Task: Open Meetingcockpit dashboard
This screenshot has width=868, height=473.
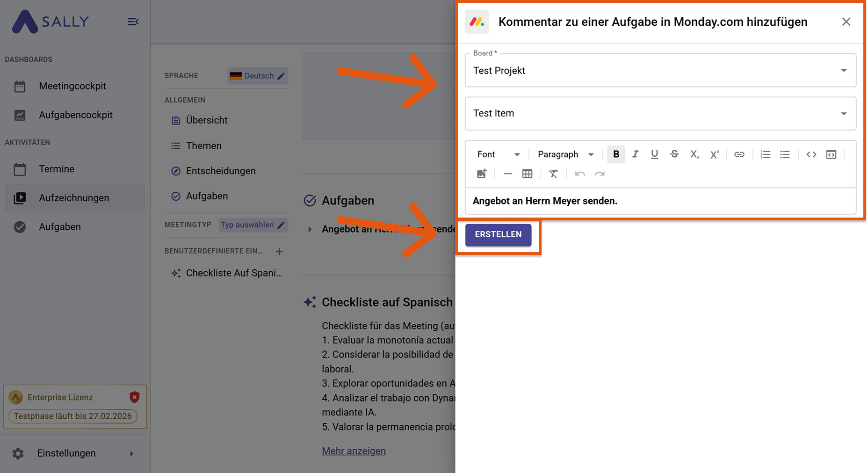Action: click(x=72, y=86)
